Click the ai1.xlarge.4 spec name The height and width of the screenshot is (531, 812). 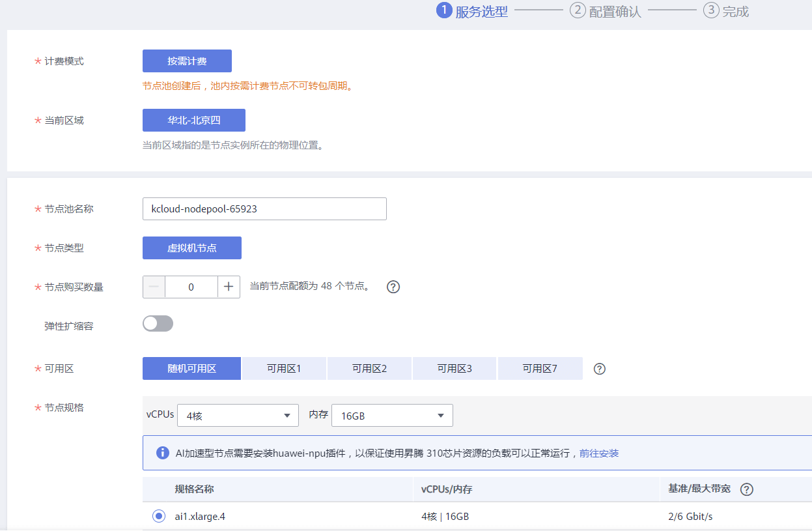201,517
